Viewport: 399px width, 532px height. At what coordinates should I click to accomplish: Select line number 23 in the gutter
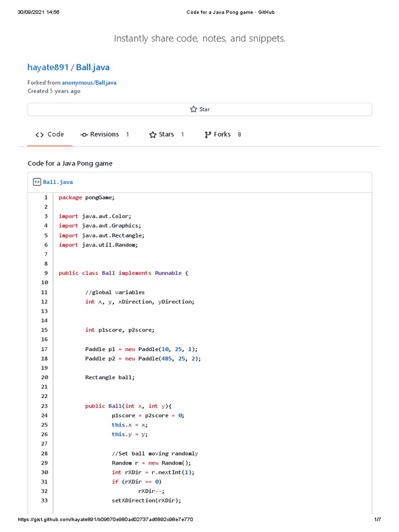[x=44, y=406]
